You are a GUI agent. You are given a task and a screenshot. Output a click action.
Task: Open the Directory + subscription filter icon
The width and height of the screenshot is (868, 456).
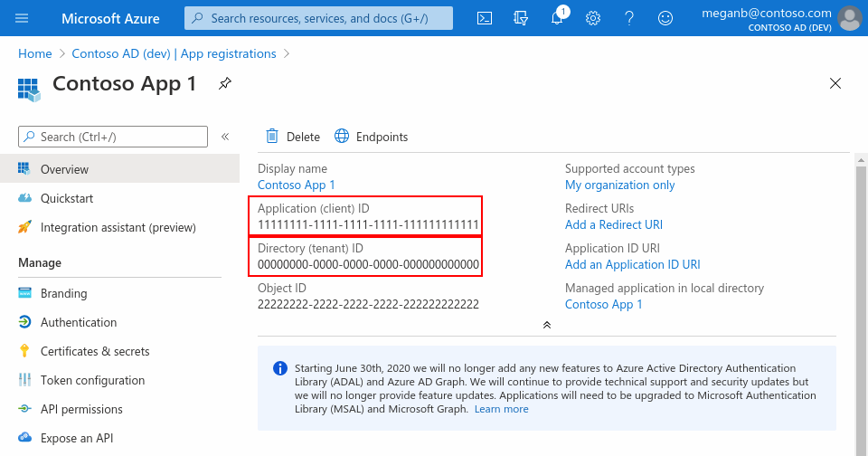tap(521, 18)
